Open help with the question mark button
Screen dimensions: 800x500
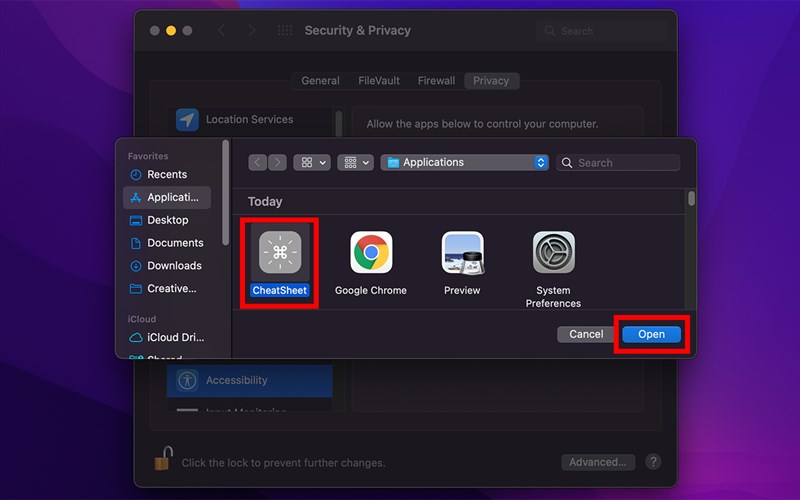point(653,462)
